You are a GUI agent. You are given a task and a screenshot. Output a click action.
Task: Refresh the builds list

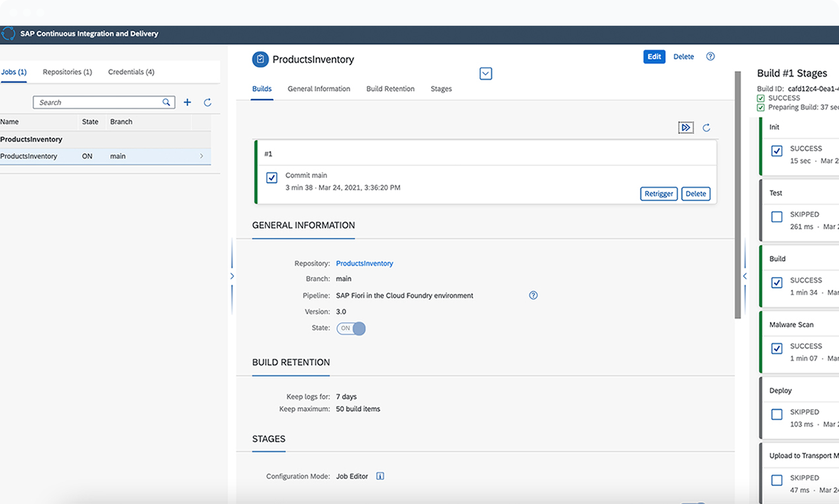tap(707, 127)
